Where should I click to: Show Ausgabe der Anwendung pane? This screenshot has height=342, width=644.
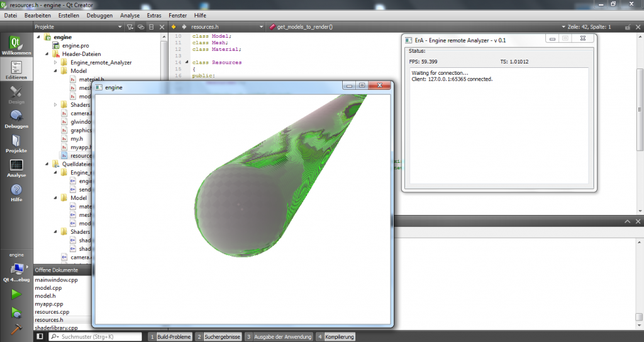[x=279, y=337]
